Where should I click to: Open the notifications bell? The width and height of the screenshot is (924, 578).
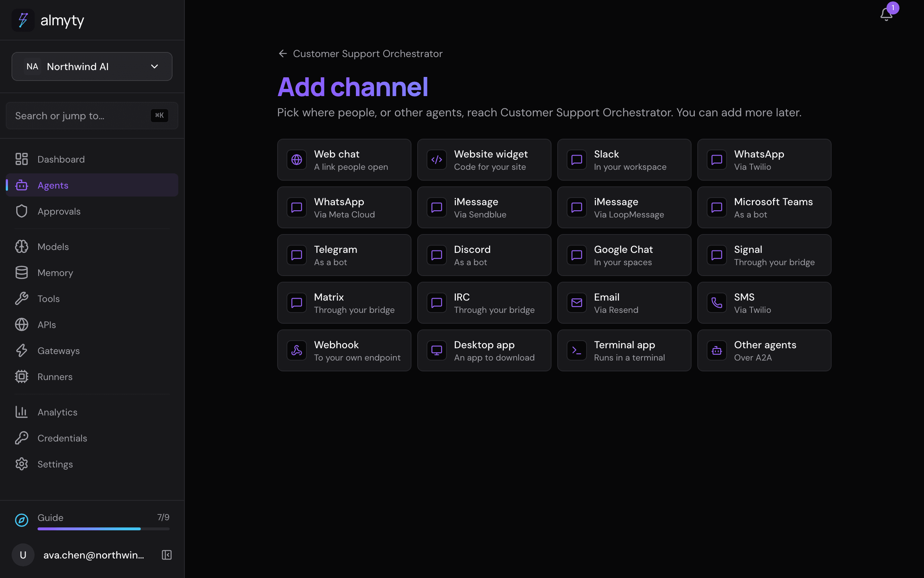point(886,14)
